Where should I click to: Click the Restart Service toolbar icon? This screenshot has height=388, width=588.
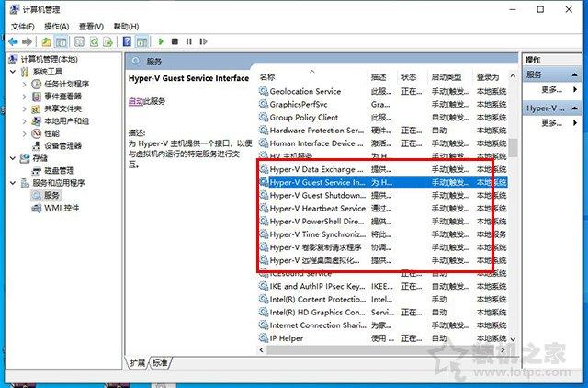tap(202, 42)
